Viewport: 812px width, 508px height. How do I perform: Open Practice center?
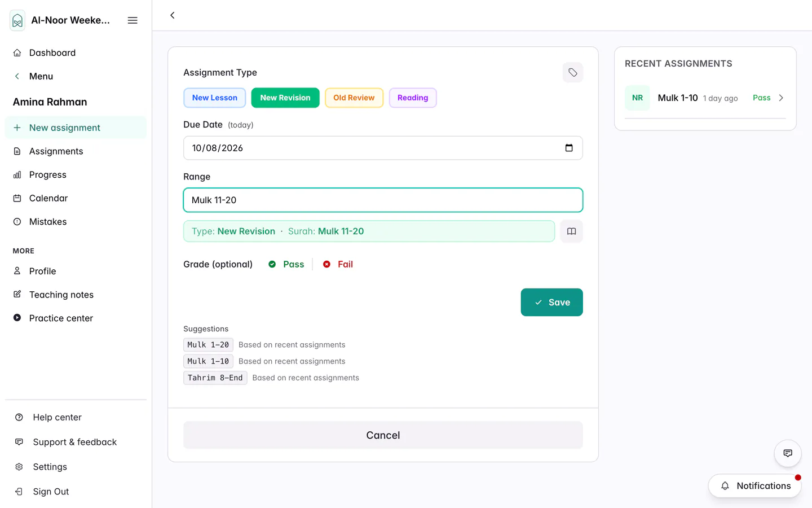tap(76, 318)
